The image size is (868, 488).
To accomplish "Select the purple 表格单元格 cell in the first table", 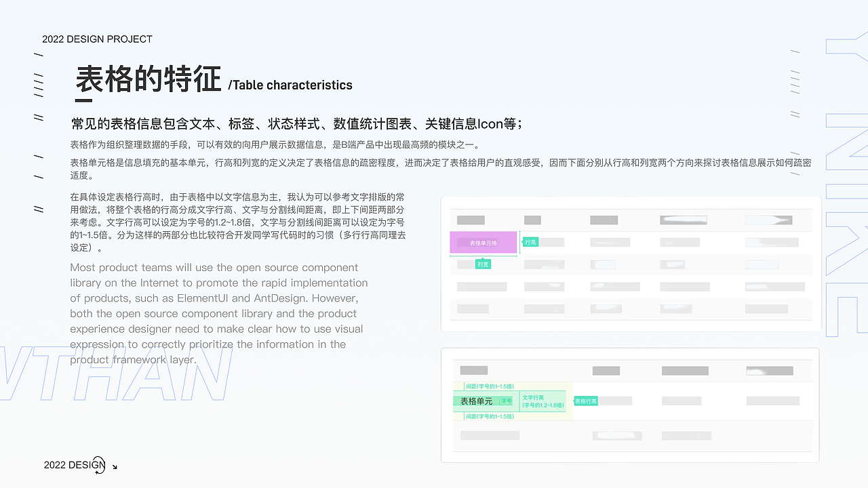I will (484, 243).
